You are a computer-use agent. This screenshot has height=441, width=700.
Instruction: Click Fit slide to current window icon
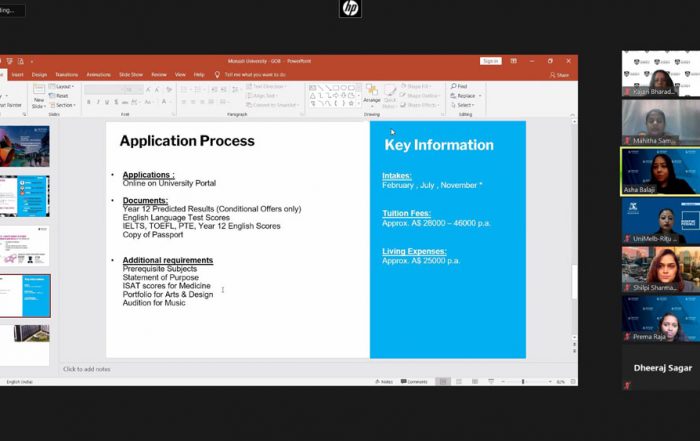point(573,382)
